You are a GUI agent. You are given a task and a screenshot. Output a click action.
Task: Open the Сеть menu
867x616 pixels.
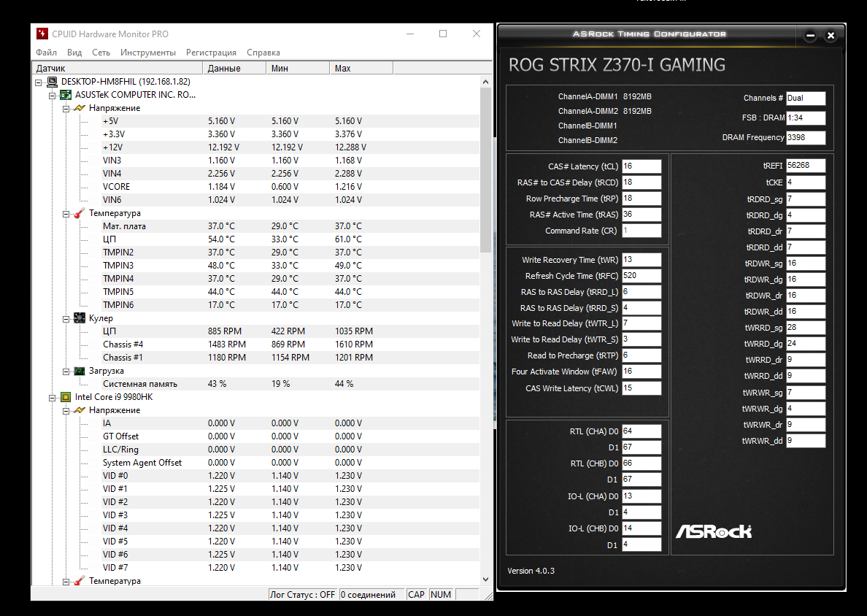pos(101,53)
